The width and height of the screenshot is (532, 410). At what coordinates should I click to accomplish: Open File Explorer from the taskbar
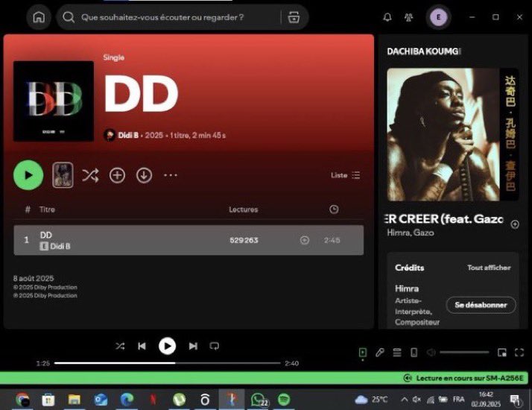[x=75, y=400]
